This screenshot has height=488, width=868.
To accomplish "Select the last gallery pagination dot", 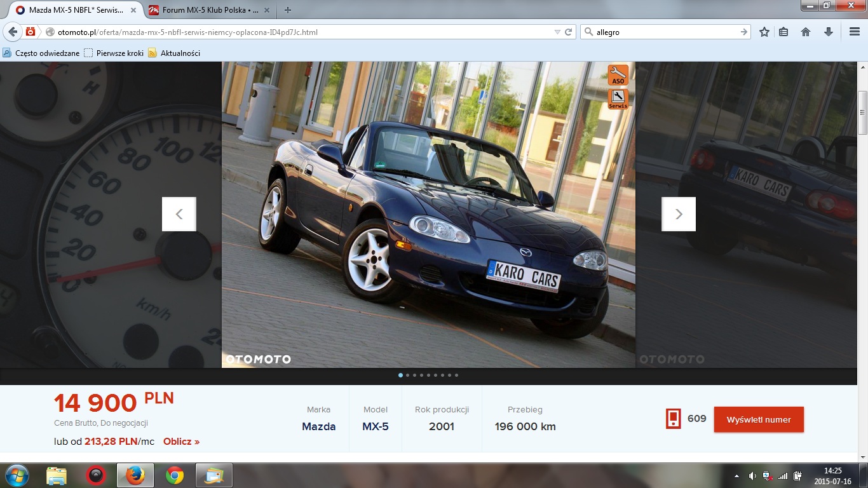I will [456, 375].
